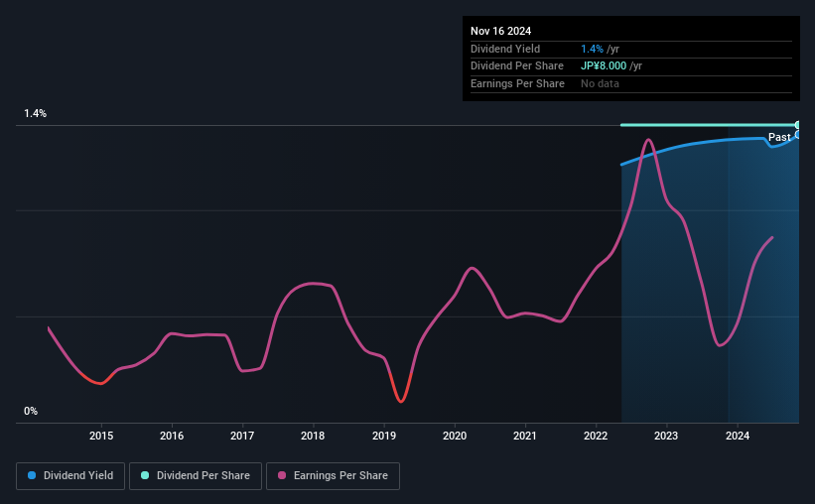This screenshot has height=504, width=815.
Task: Click the 0% y-axis label
Action: (x=31, y=411)
